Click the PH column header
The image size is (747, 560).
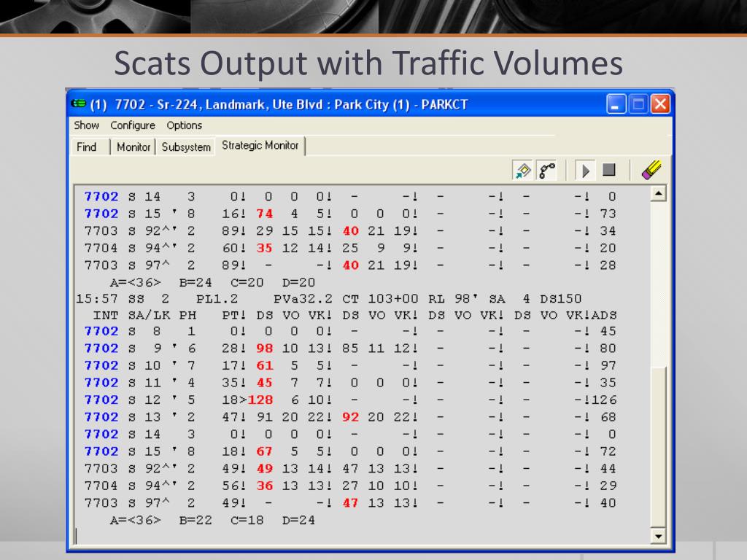tap(187, 315)
